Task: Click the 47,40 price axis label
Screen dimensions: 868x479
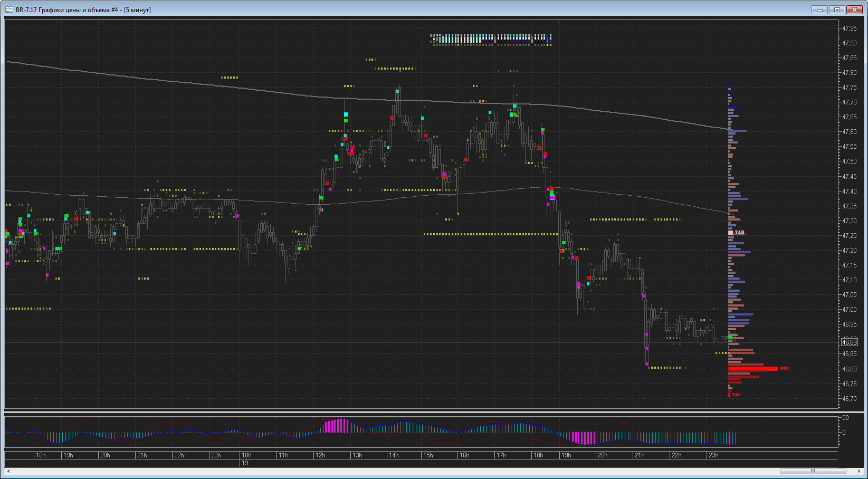Action: coord(850,191)
